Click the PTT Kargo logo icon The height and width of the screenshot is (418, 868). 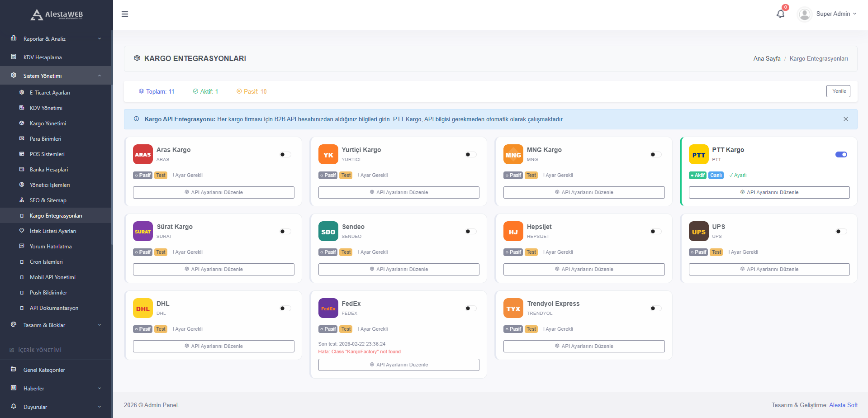[698, 154]
